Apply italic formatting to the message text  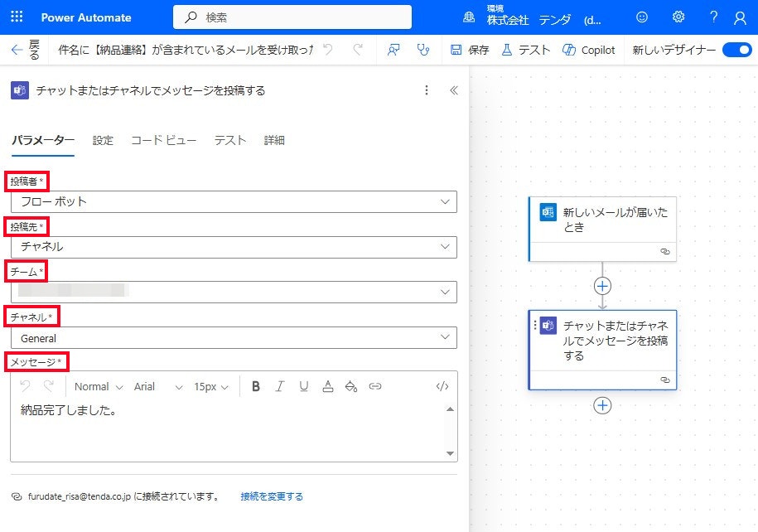pyautogui.click(x=280, y=386)
